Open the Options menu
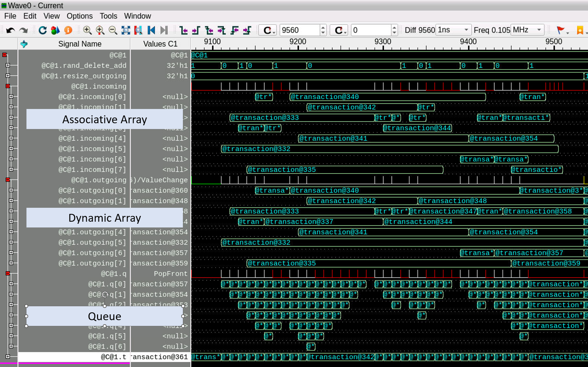The width and height of the screenshot is (588, 367). click(79, 16)
